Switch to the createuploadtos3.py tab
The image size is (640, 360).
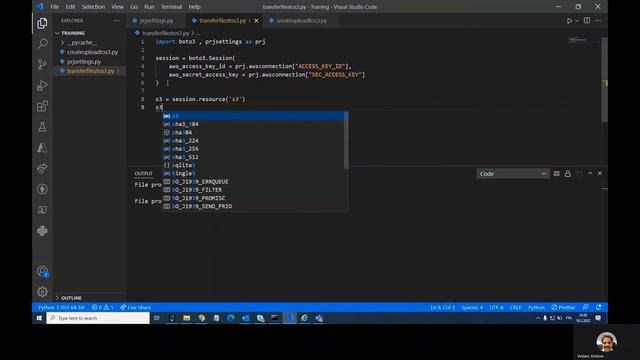[x=301, y=20]
